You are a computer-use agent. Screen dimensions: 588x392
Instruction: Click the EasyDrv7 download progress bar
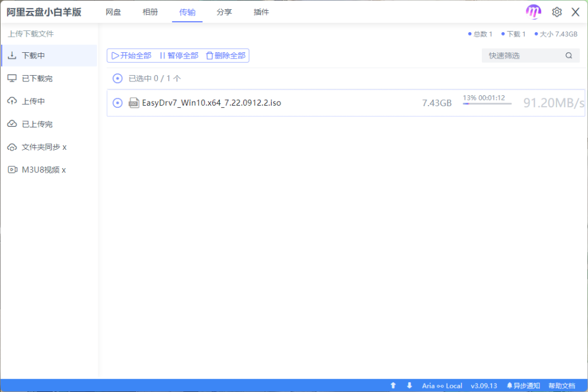click(x=487, y=104)
